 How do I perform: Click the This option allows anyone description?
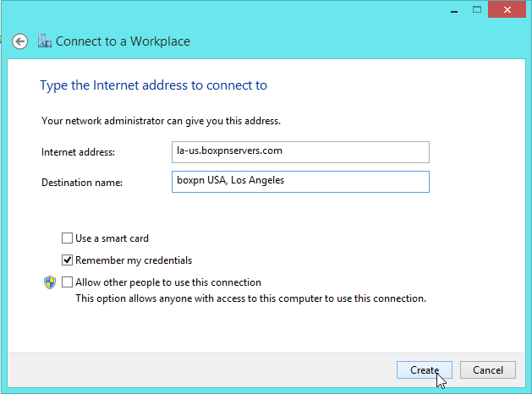pos(250,298)
